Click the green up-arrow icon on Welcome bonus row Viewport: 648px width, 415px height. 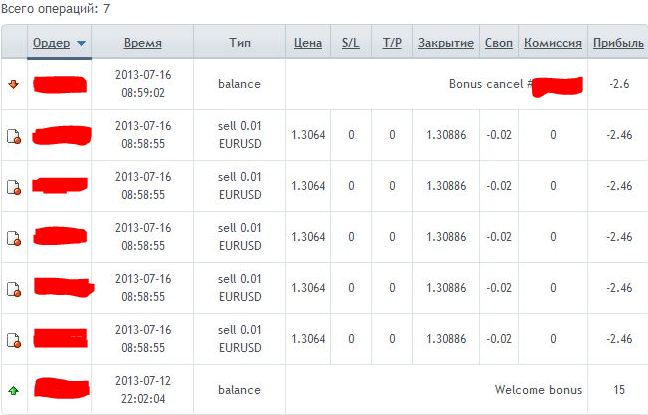click(x=14, y=390)
